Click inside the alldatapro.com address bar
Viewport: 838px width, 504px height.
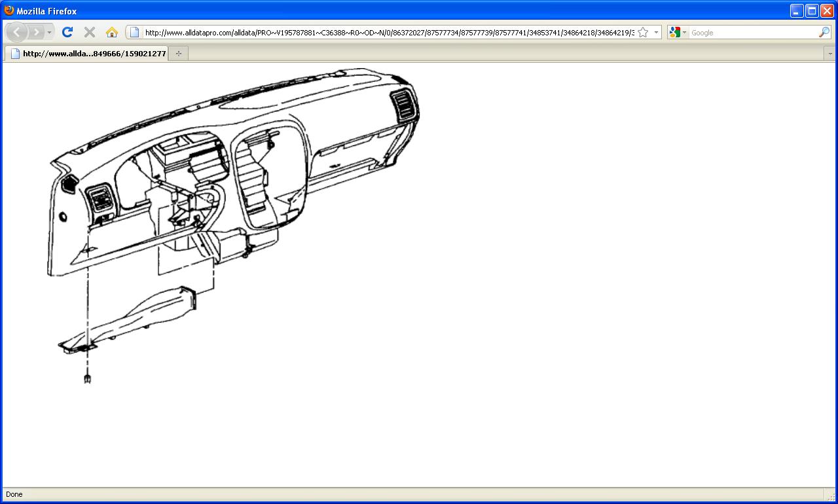(x=386, y=32)
